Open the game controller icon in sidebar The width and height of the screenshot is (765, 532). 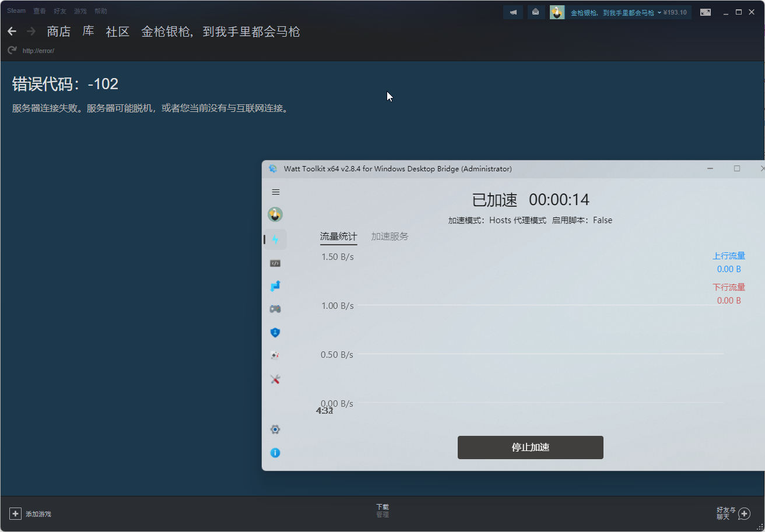275,309
